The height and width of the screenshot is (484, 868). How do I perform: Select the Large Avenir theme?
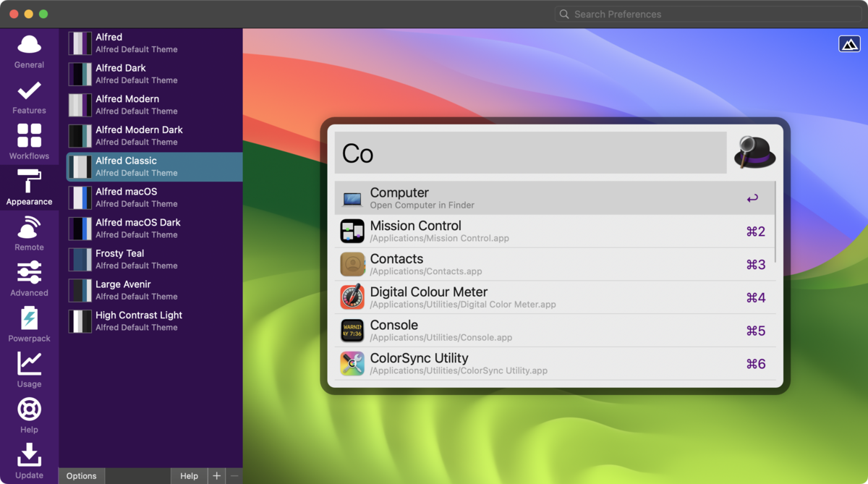[x=154, y=290]
